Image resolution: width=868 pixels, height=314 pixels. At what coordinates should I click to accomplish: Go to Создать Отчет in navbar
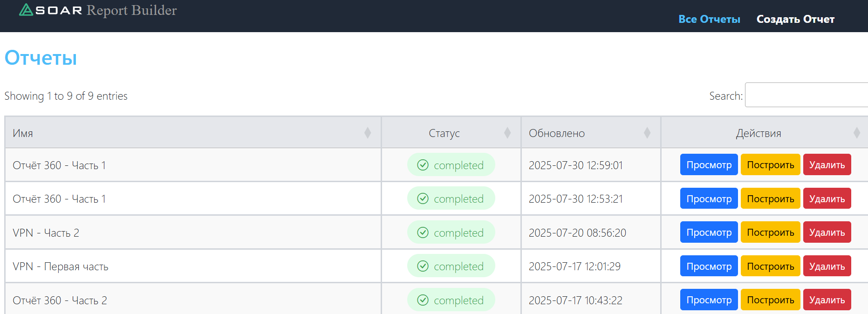(x=795, y=19)
